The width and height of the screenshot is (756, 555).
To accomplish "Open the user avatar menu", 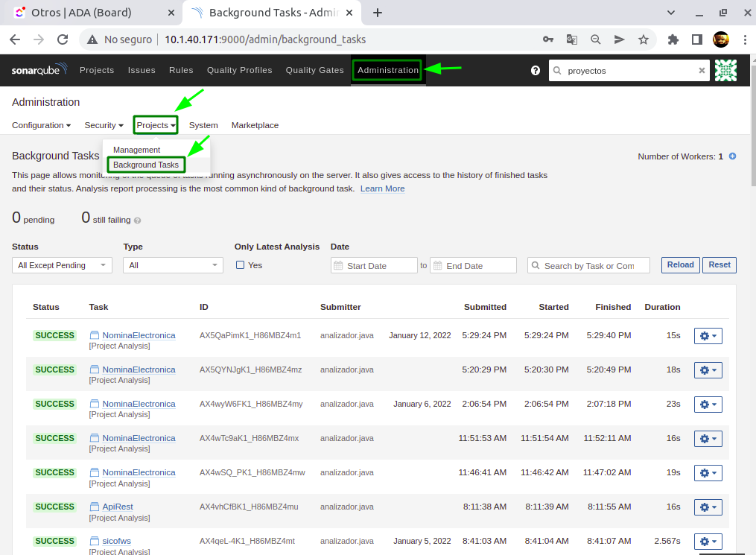I will point(725,70).
